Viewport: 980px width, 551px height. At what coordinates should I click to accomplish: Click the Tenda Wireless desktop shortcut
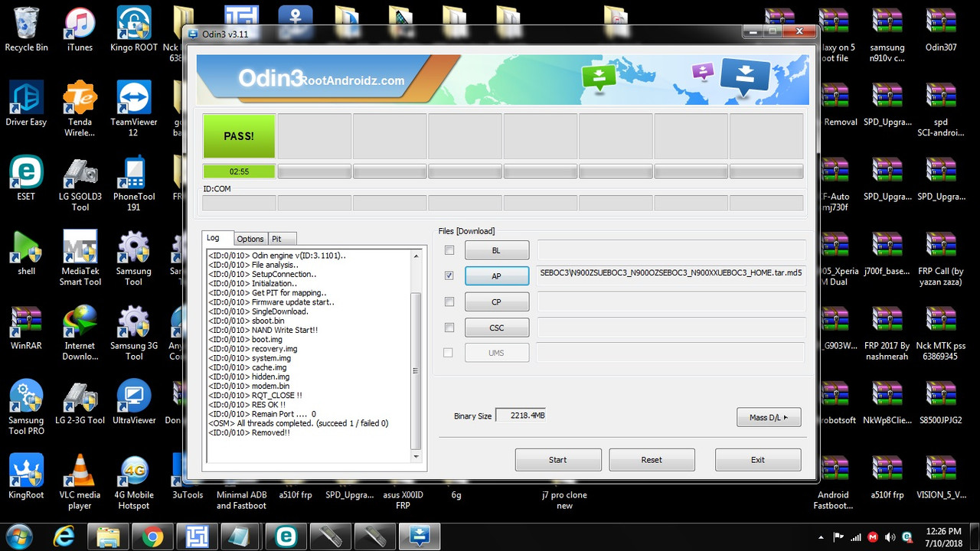80,109
